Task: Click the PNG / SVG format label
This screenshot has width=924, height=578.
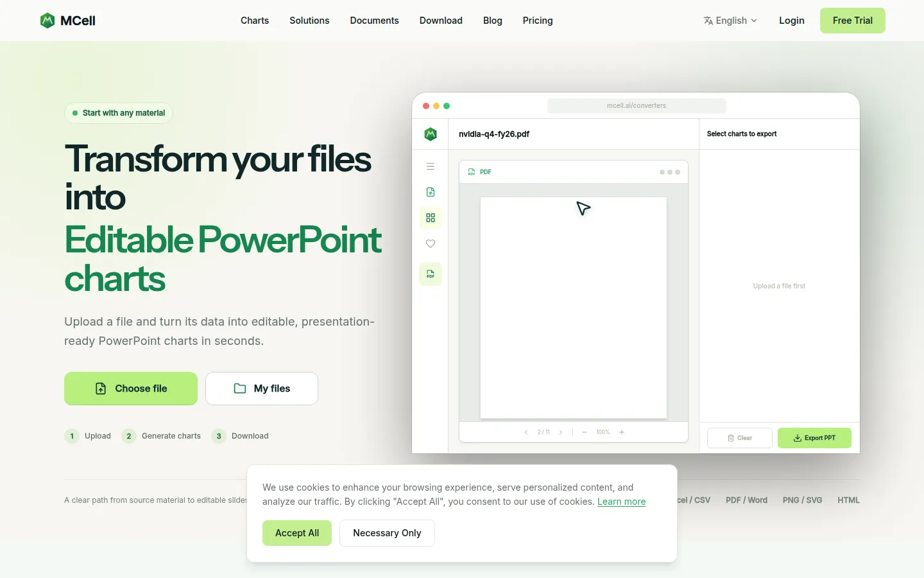Action: tap(802, 500)
